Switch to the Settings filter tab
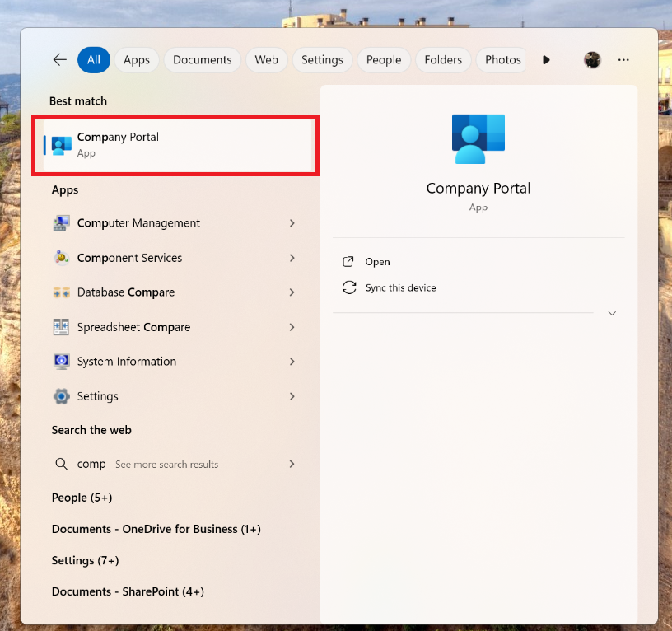Image resolution: width=672 pixels, height=631 pixels. 322,59
